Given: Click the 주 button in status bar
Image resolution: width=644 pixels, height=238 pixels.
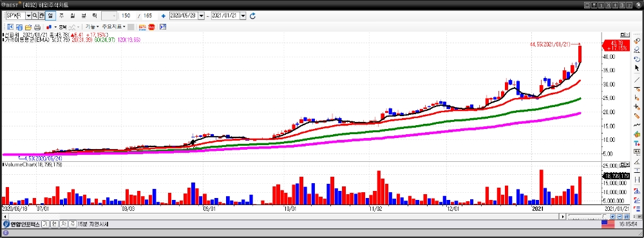Looking at the screenshot, I should (72, 224).
